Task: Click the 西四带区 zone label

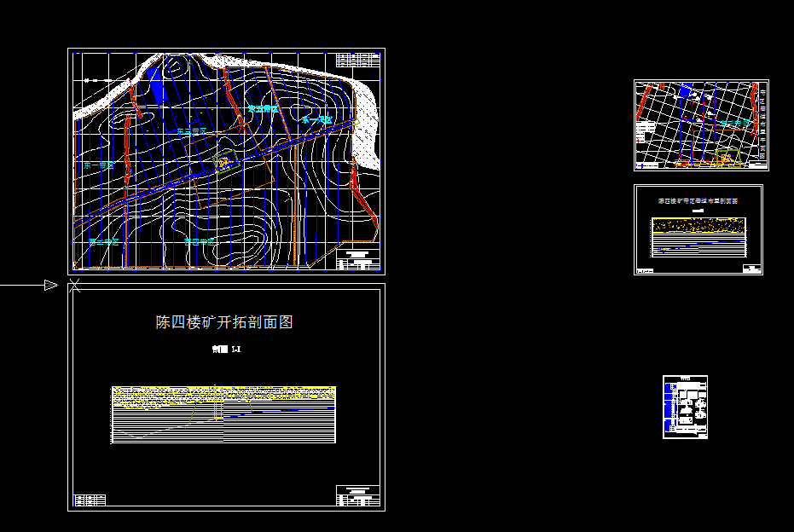Action: coord(200,241)
